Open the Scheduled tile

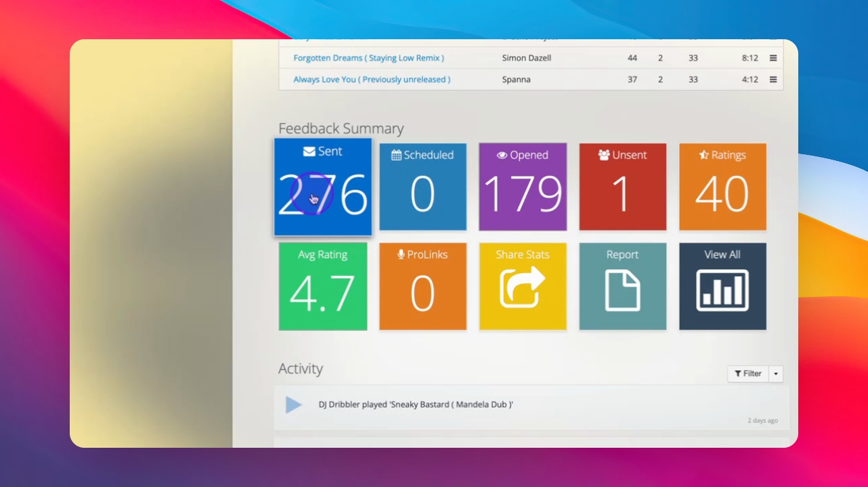tap(422, 187)
